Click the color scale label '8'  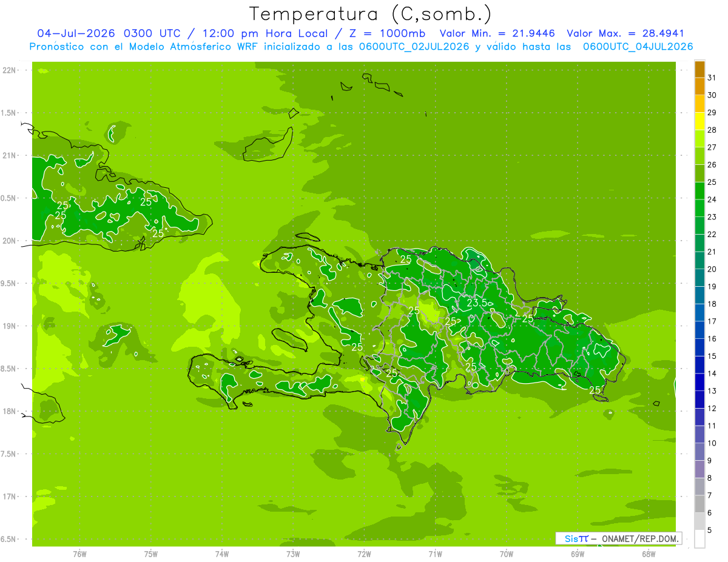click(x=710, y=478)
